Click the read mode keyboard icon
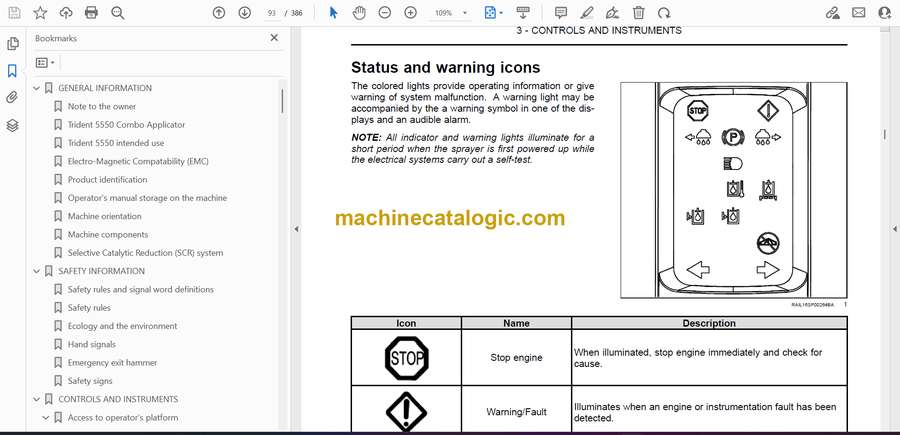Viewport: 900px width, 435px height. (522, 13)
